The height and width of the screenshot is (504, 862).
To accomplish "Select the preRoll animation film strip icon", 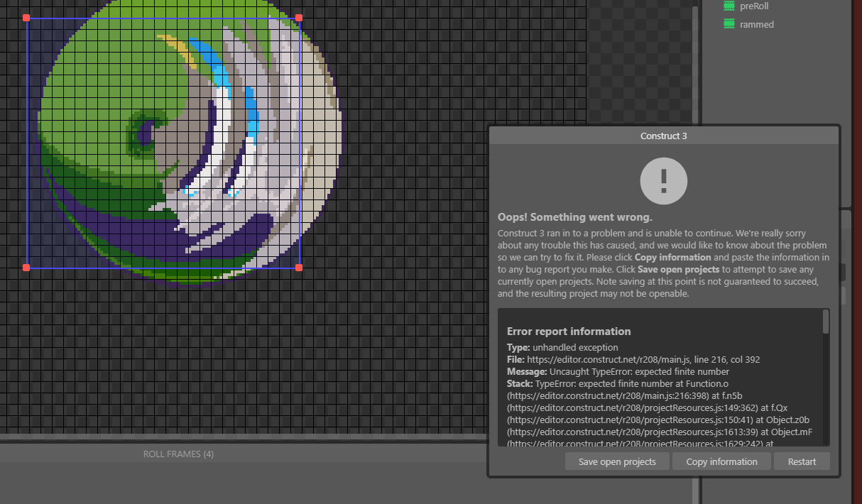I will [729, 6].
